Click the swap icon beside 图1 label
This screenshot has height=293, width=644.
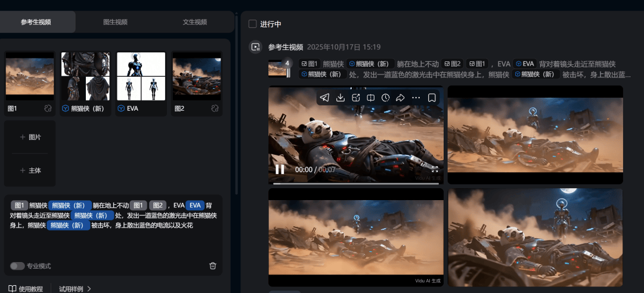tap(48, 109)
